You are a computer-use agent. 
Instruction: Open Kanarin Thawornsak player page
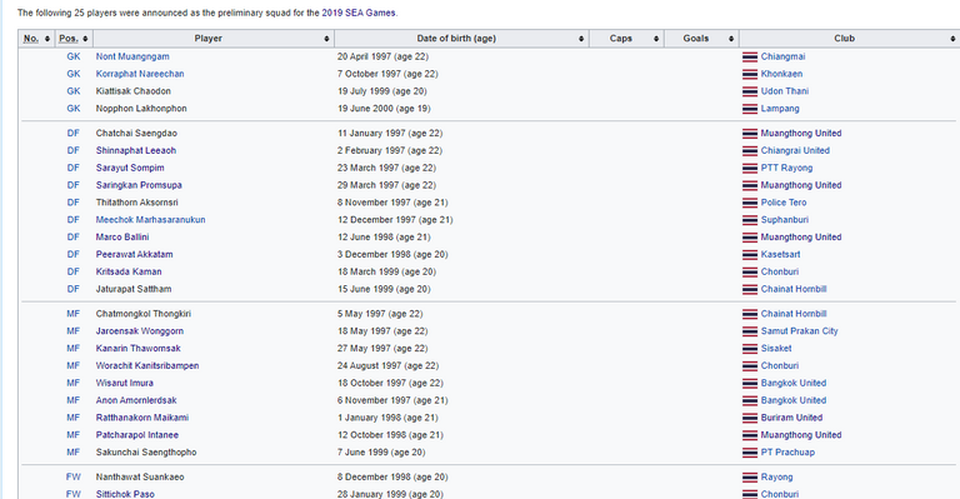point(138,348)
